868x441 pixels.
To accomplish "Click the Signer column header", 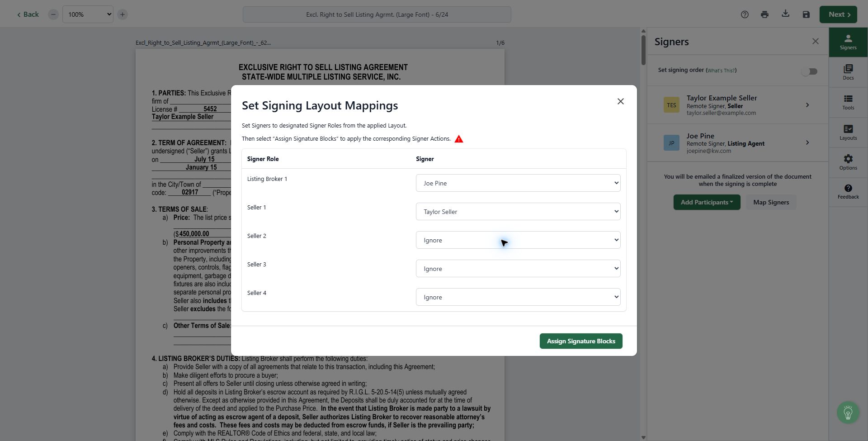I will 425,159.
